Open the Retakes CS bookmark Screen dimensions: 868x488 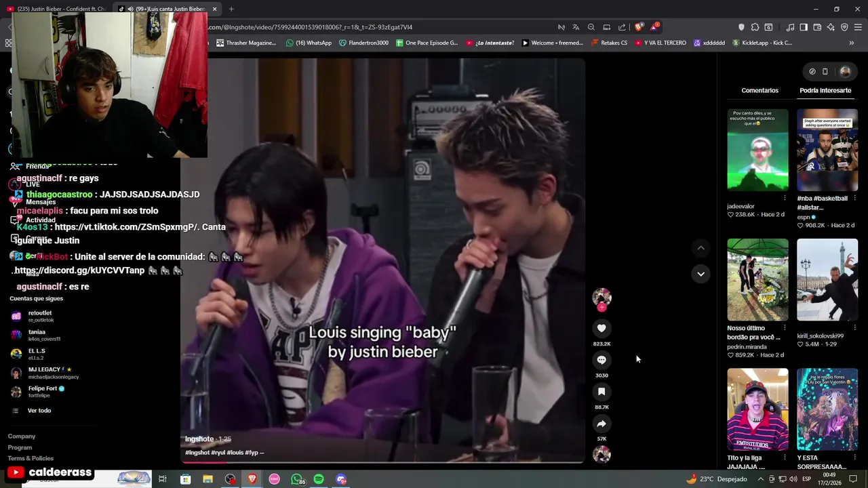[609, 43]
